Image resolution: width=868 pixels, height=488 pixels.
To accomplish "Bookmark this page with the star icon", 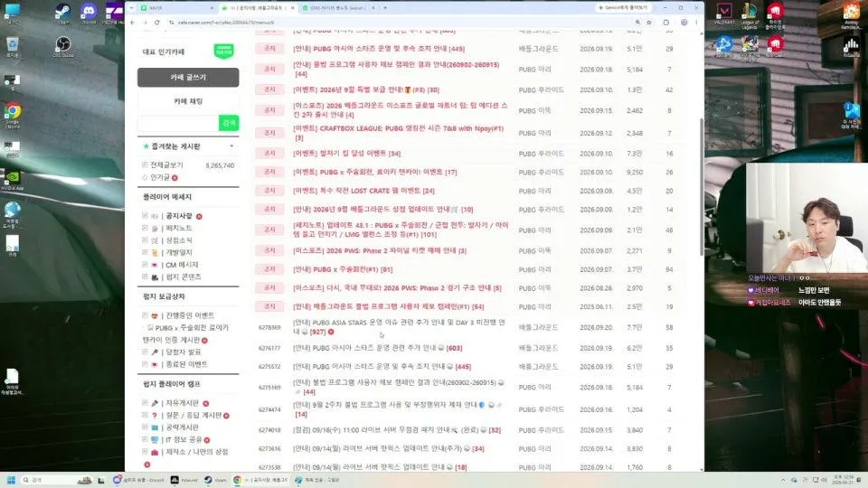I will [x=649, y=23].
